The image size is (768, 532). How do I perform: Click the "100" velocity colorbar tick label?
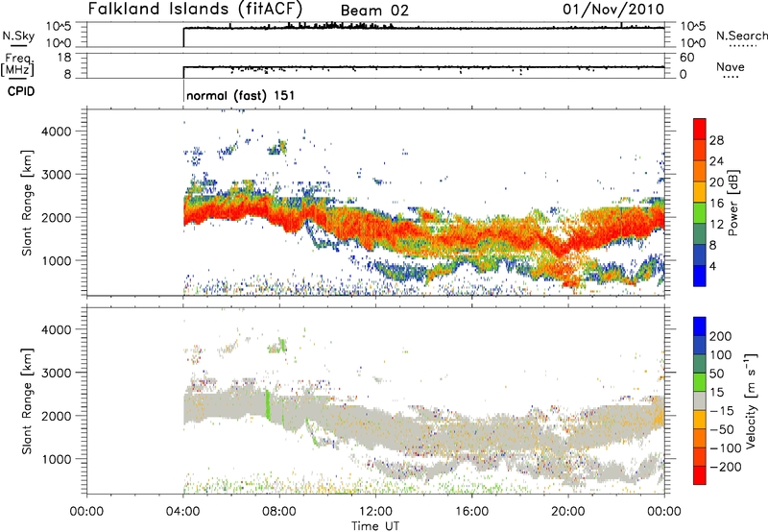pos(721,354)
